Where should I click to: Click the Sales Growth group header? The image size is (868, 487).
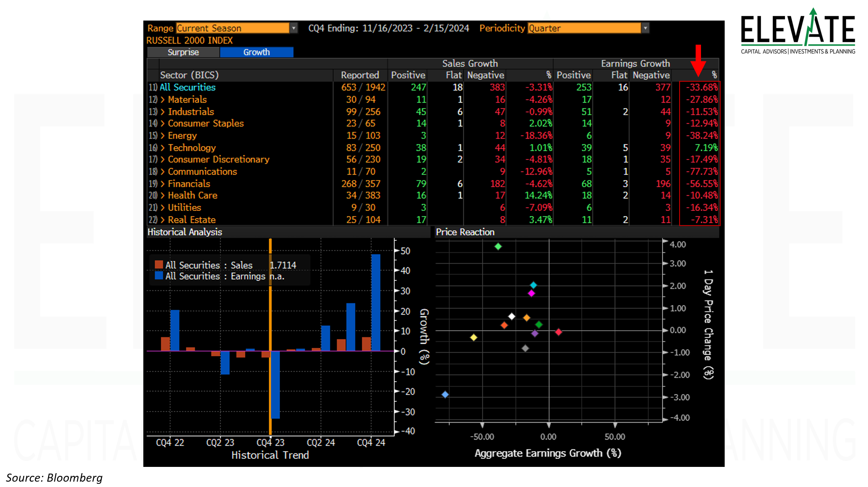[470, 63]
